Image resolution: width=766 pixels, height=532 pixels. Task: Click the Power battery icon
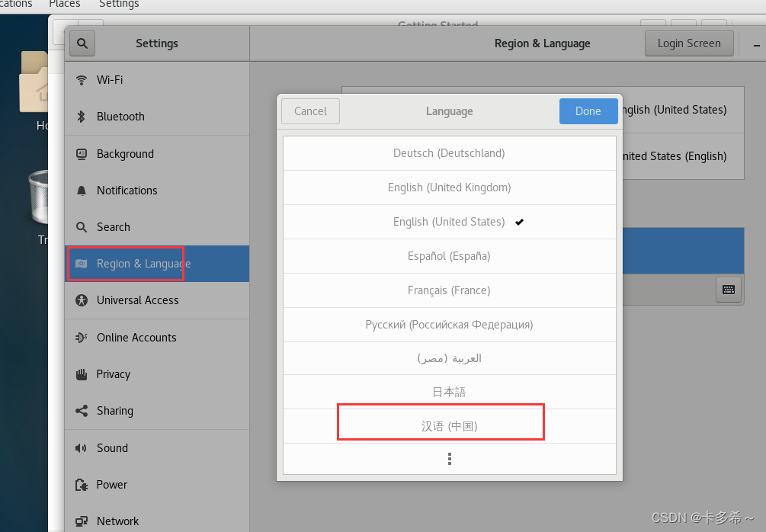(82, 485)
